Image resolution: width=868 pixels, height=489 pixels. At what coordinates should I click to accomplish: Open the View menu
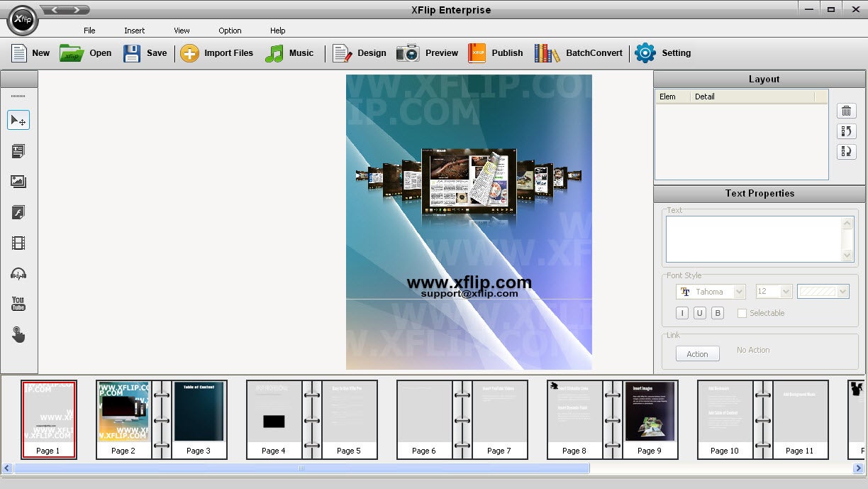tap(182, 31)
